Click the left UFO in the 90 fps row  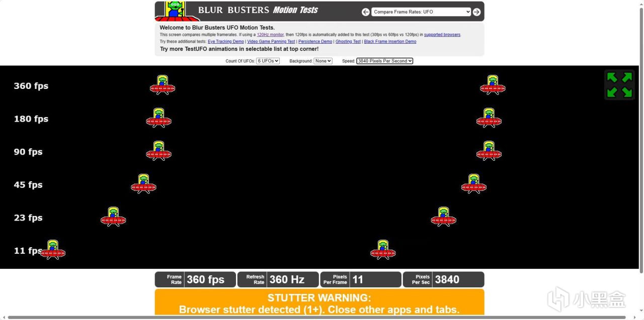[159, 151]
